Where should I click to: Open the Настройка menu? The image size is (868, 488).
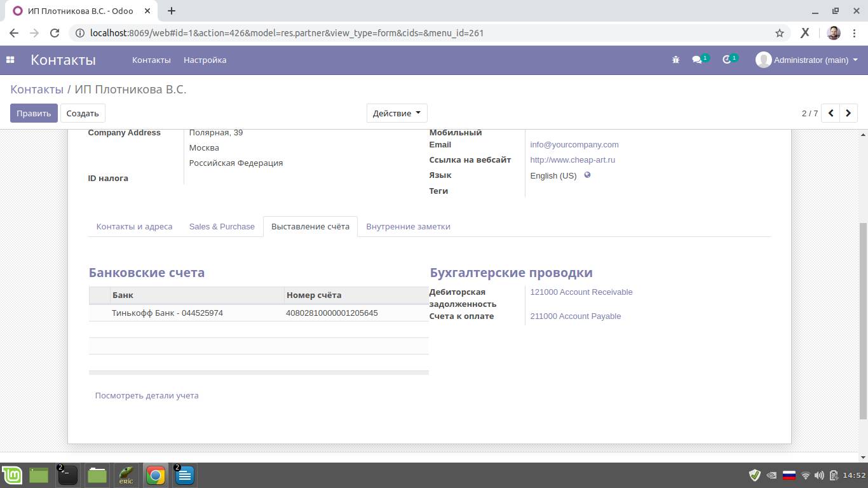tap(205, 60)
